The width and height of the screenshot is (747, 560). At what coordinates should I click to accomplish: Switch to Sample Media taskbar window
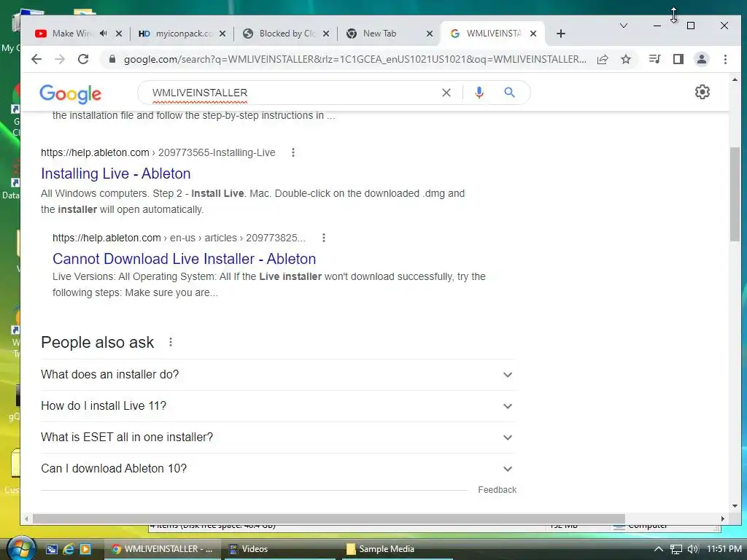(x=398, y=549)
